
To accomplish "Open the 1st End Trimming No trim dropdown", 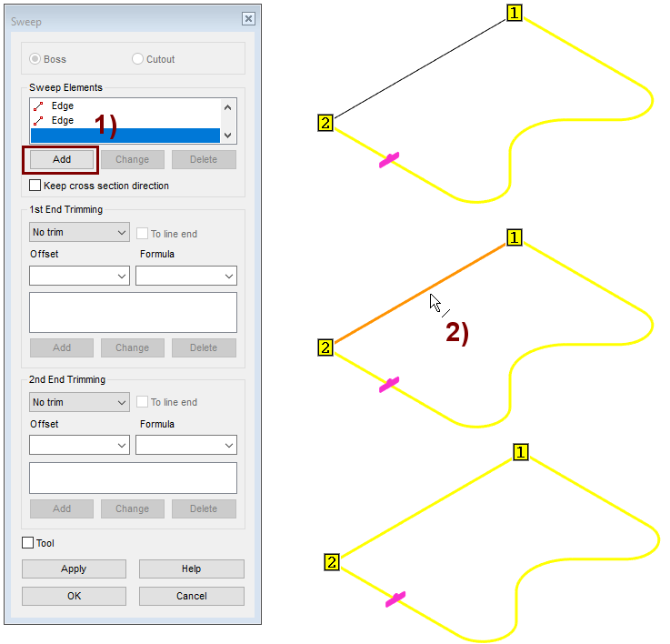I will click(79, 233).
